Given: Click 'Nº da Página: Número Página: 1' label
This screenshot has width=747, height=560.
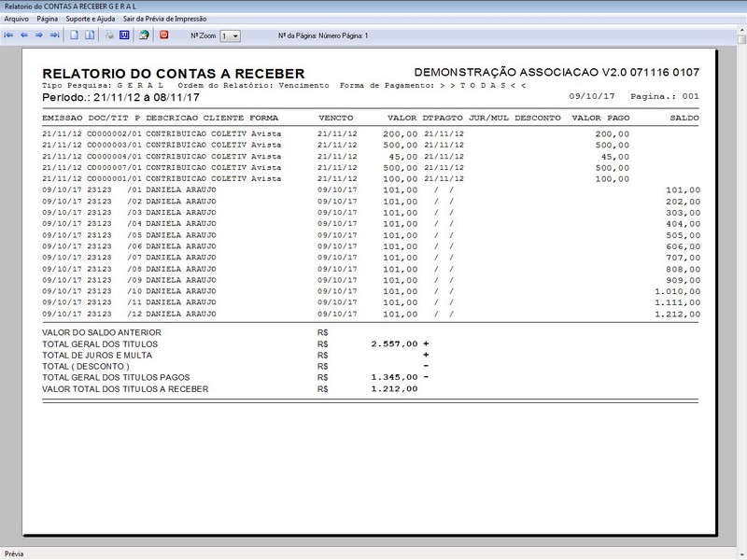Looking at the screenshot, I should (x=323, y=35).
